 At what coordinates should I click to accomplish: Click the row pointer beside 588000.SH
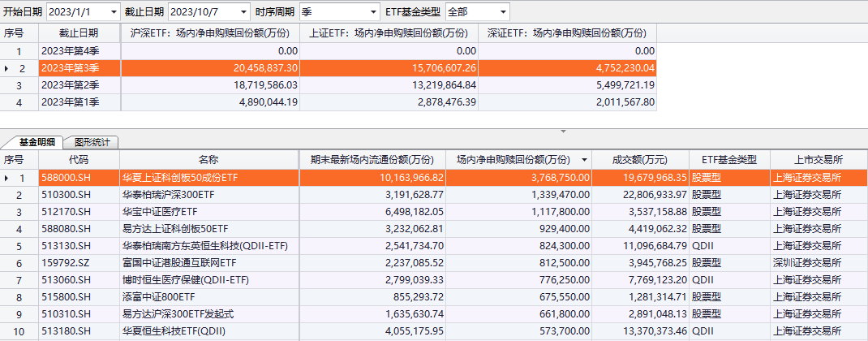(8, 177)
